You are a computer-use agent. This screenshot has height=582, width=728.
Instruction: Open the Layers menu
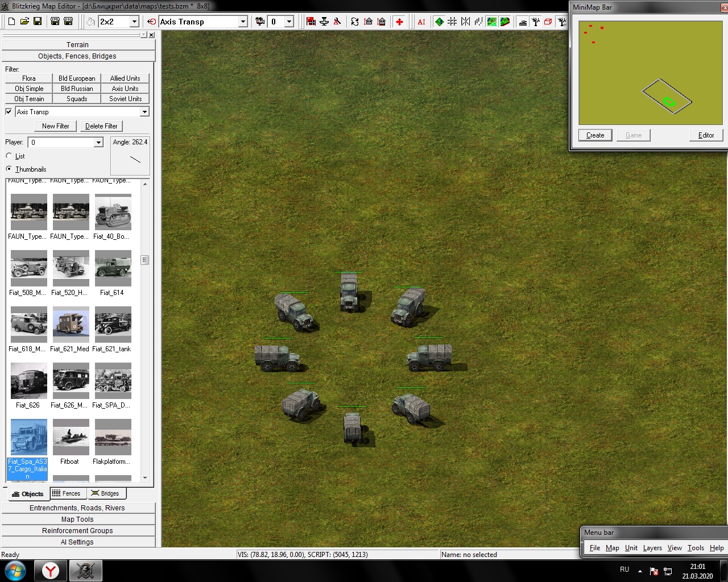click(x=652, y=548)
